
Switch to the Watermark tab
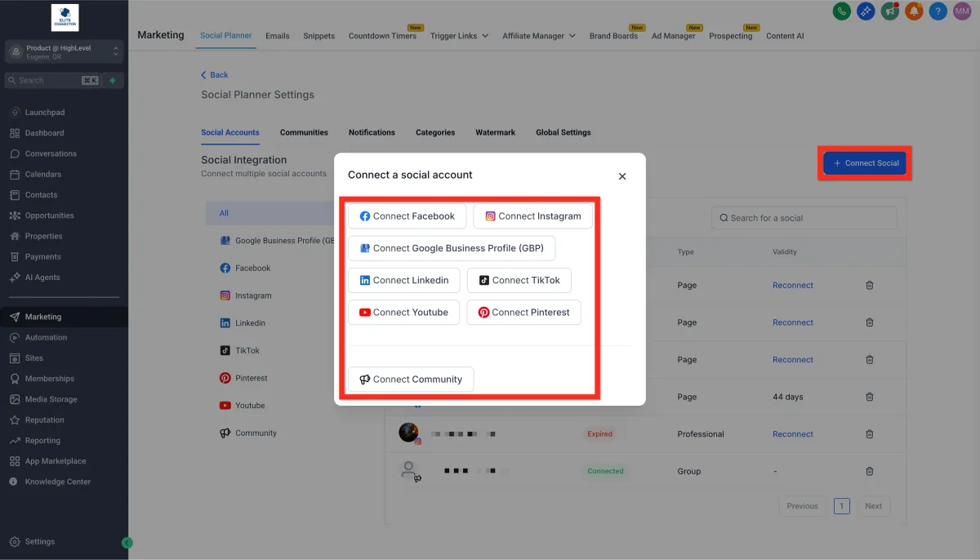pos(496,132)
